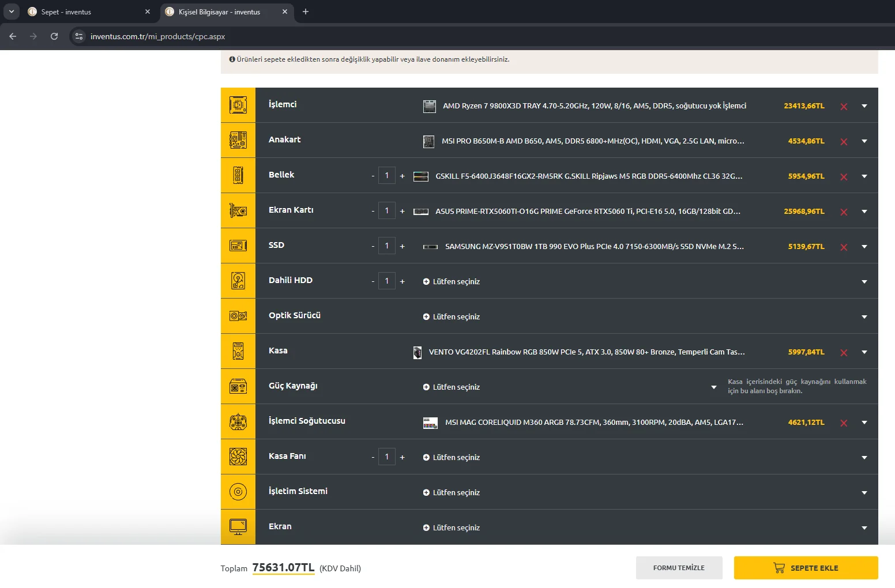Click the SSD quantity input field
This screenshot has height=588, width=895.
(x=387, y=246)
